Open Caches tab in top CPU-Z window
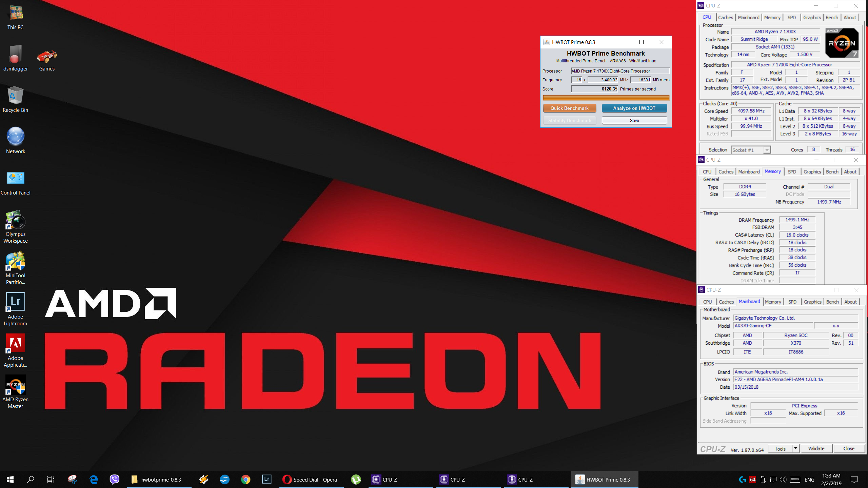868x488 pixels. click(x=726, y=17)
